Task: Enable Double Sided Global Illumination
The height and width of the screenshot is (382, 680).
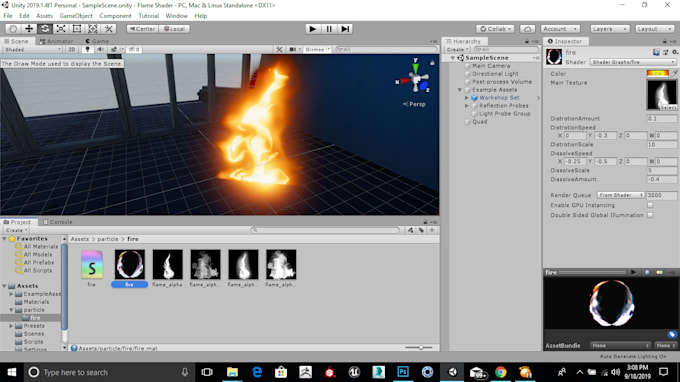Action: click(650, 215)
